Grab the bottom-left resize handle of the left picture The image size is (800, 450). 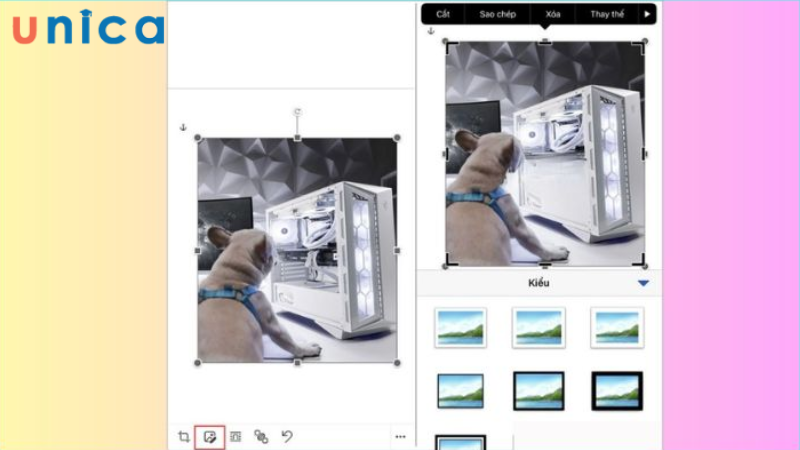[198, 363]
